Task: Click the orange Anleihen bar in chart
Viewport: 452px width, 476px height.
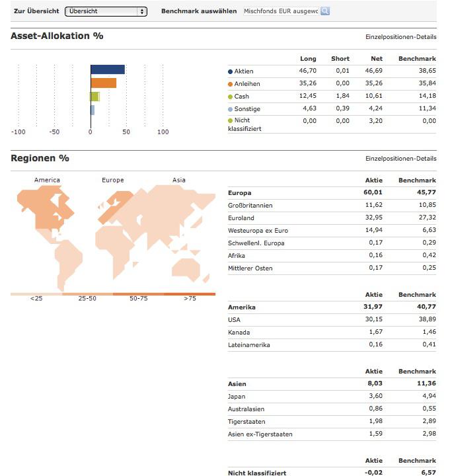Action: [104, 83]
